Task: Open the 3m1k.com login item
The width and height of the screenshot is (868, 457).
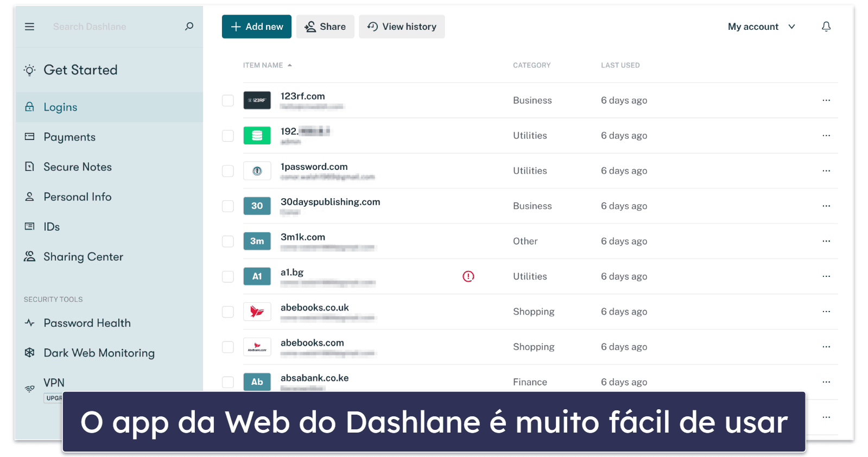Action: click(302, 237)
